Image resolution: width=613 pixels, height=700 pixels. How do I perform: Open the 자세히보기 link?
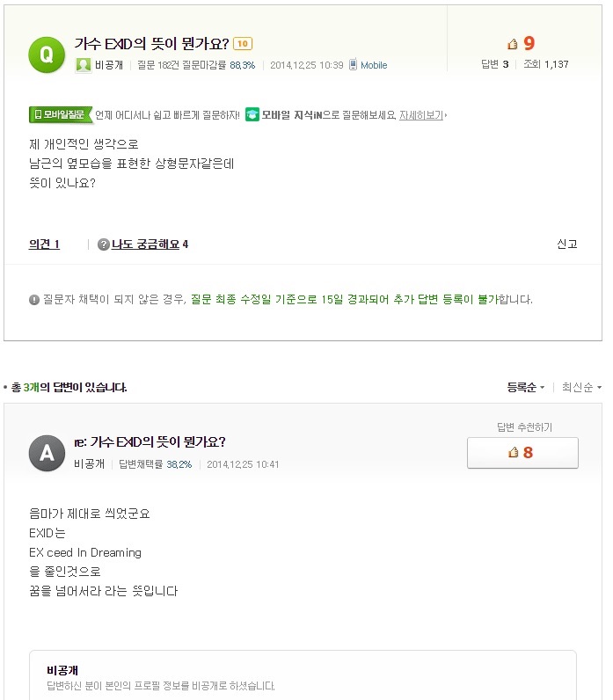click(x=421, y=115)
